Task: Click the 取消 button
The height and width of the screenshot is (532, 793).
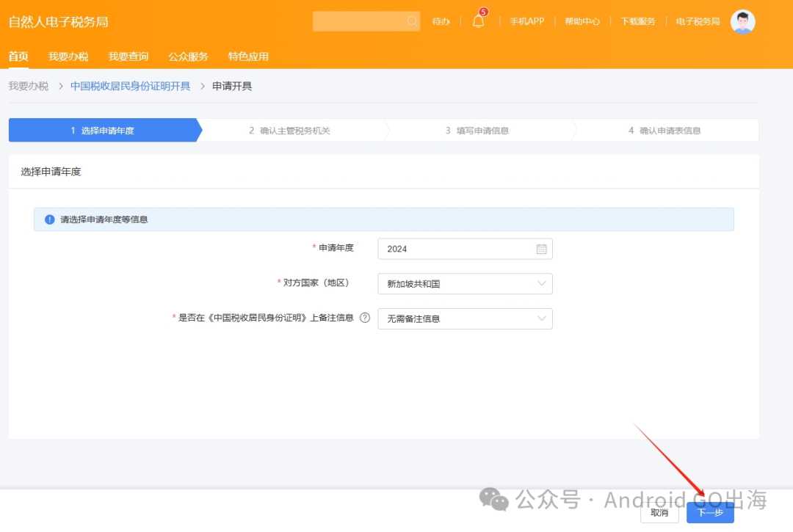Action: point(659,514)
